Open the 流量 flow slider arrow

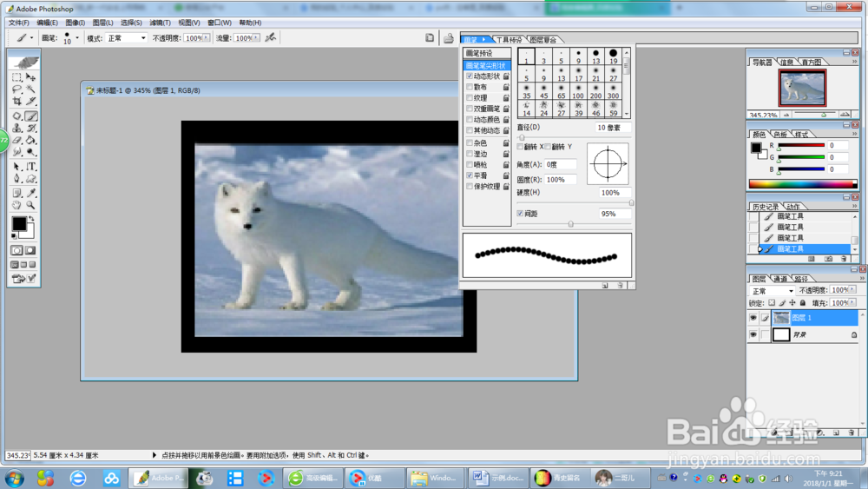tap(256, 37)
